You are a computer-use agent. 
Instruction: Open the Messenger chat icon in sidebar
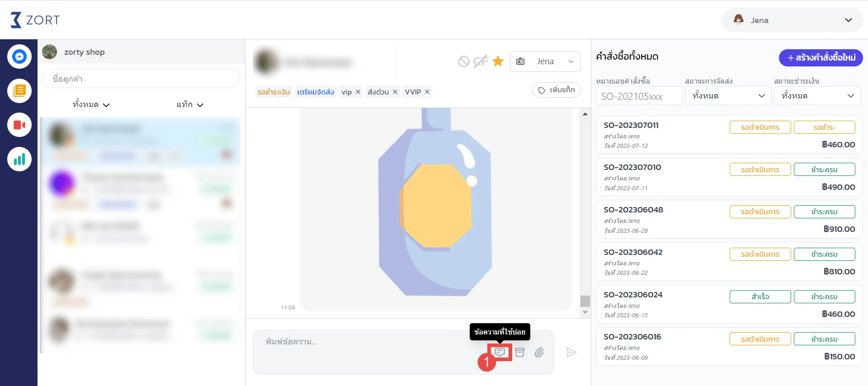19,56
